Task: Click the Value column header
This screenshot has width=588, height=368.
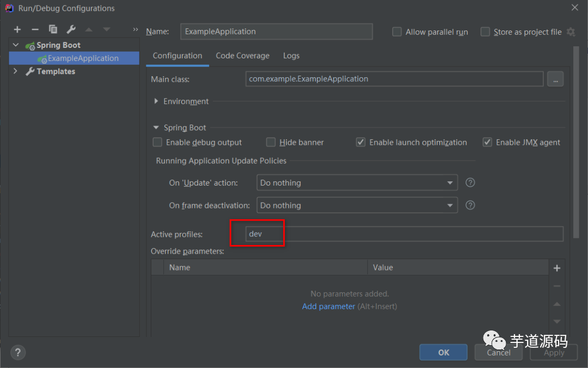Action: click(x=458, y=267)
